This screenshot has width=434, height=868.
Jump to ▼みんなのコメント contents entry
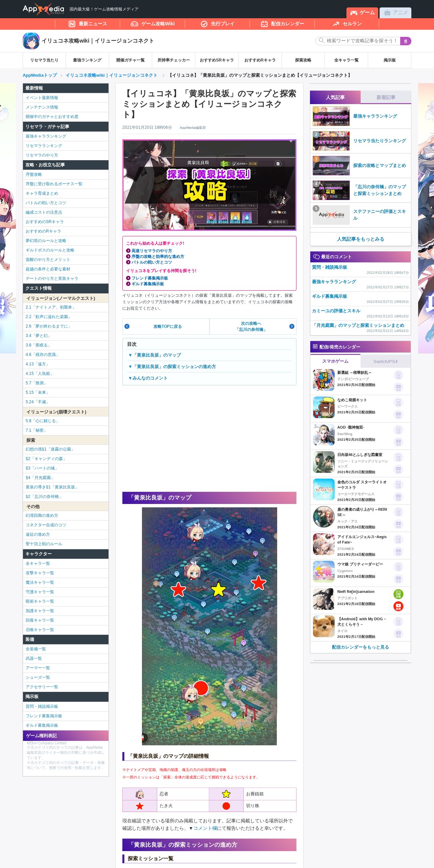148,378
